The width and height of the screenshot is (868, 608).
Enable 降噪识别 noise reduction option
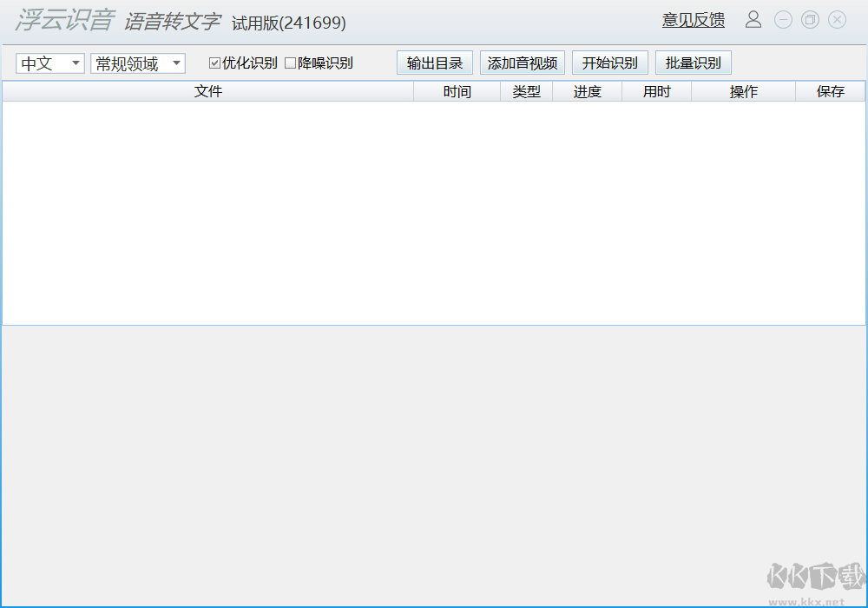pos(292,62)
